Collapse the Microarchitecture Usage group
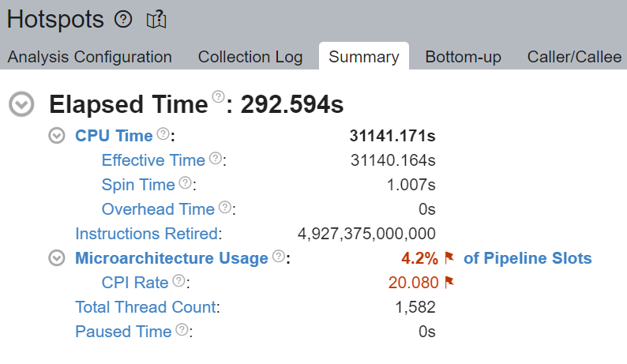 point(56,258)
